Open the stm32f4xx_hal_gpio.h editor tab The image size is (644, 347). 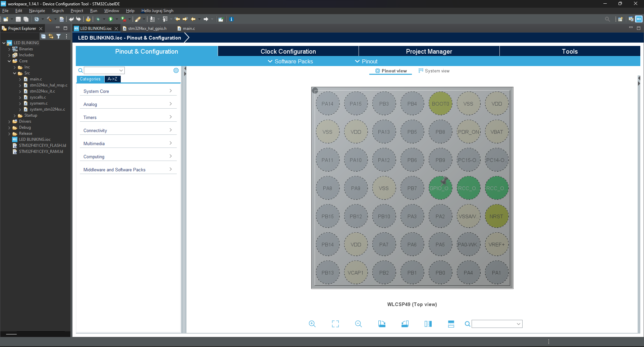[145, 28]
